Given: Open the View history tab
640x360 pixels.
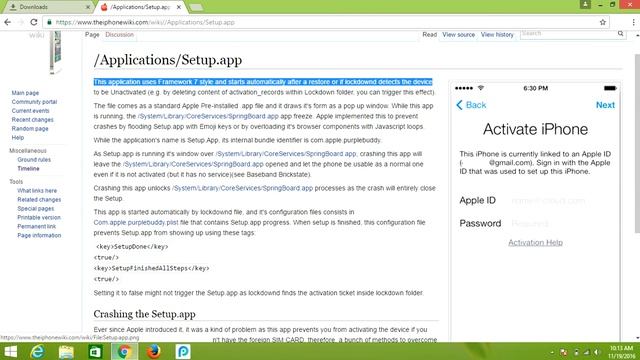Looking at the screenshot, I should click(497, 35).
